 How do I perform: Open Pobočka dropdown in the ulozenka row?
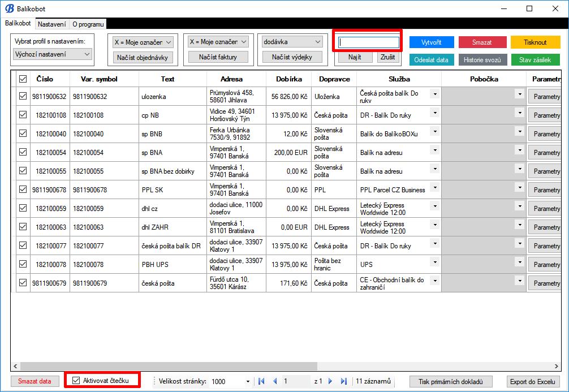pos(520,94)
